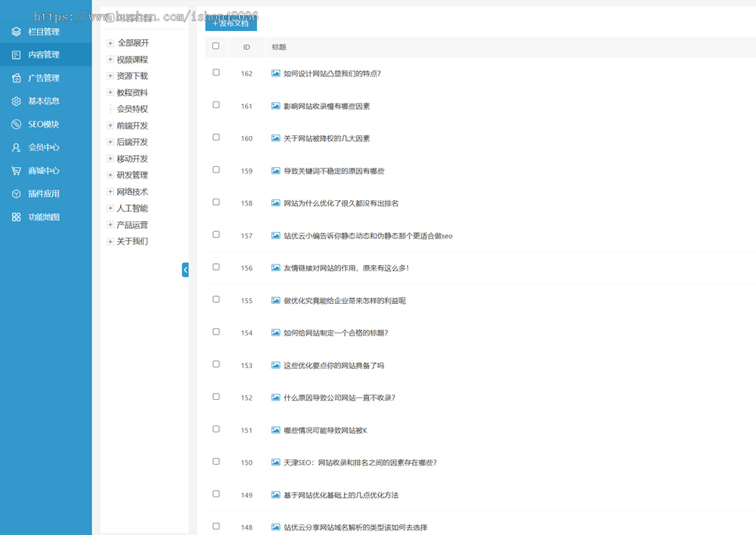Image resolution: width=756 pixels, height=535 pixels.
Task: Click image icon of article 148
Action: coord(276,527)
